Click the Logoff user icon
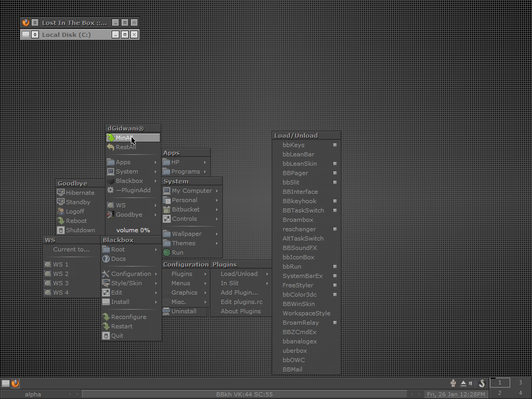This screenshot has width=532, height=399. tap(61, 211)
